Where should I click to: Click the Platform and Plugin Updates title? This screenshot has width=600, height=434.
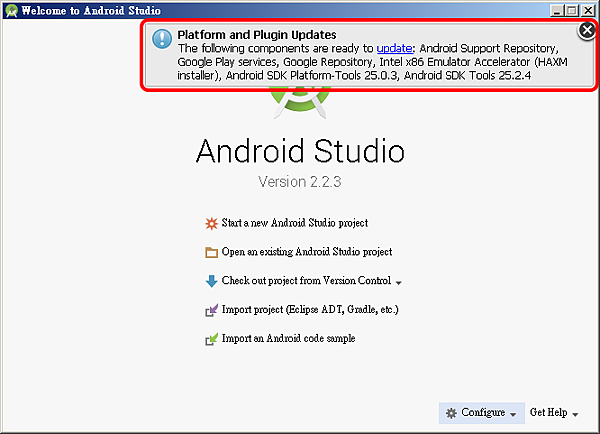257,35
